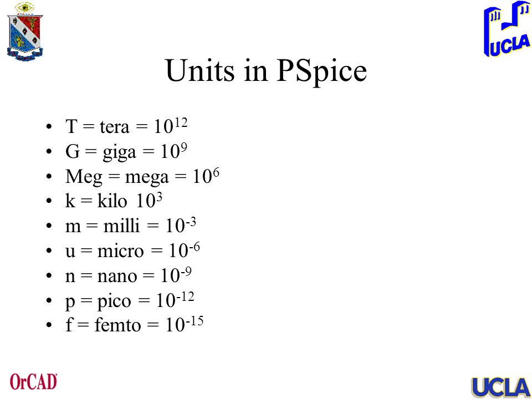Select the 'k = kilo' bullet line

click(114, 201)
